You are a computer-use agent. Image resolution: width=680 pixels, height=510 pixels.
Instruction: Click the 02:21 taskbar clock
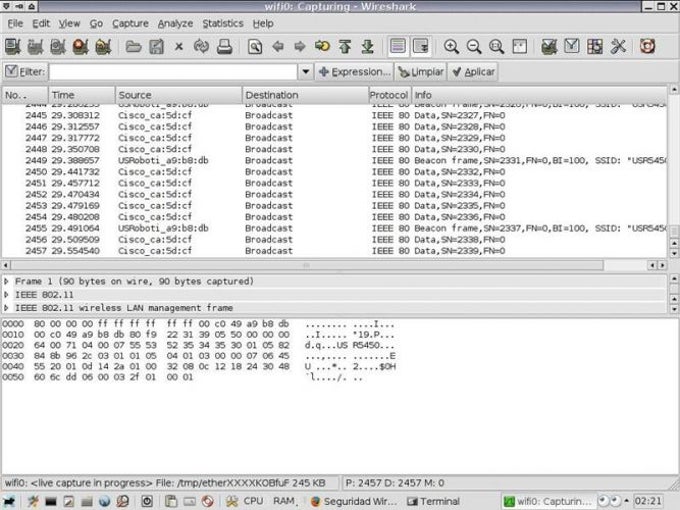pyautogui.click(x=649, y=501)
